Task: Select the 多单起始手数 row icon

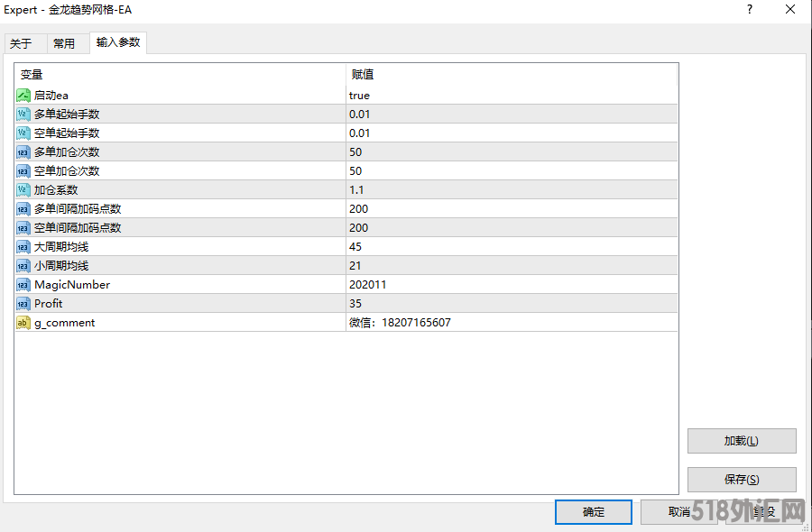Action: (x=23, y=115)
